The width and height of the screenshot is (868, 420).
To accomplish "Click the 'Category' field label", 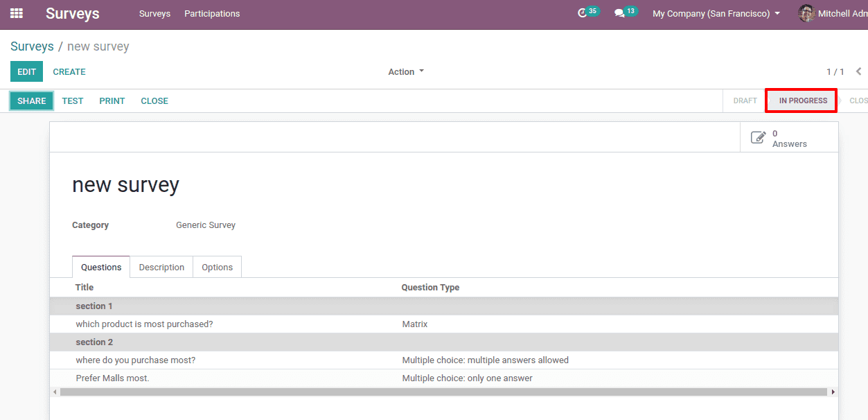I will click(90, 225).
